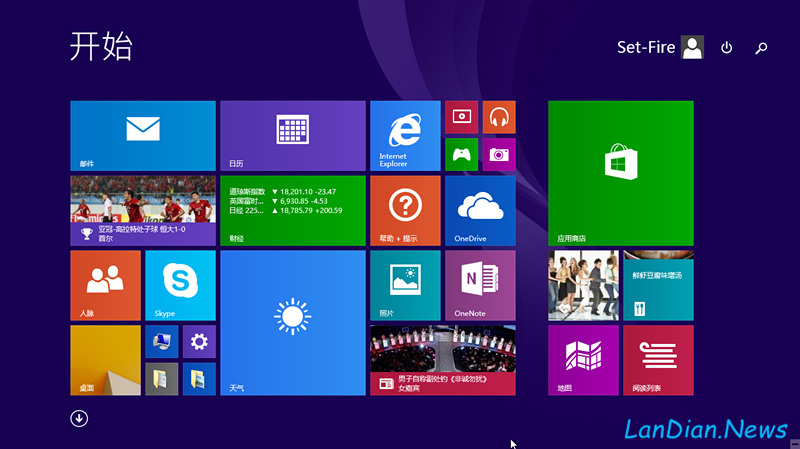Open the Set-Fire user account menu
Image resolution: width=800 pixels, height=449 pixels.
pyautogui.click(x=660, y=47)
